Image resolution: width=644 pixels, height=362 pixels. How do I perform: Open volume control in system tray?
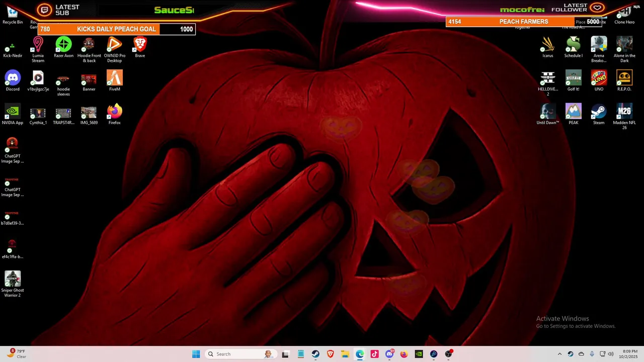[x=611, y=354]
